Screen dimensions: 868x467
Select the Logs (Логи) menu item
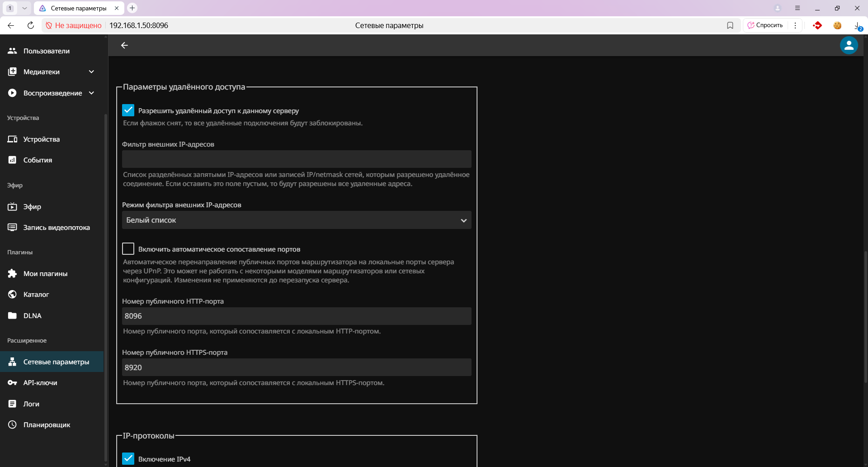tap(31, 404)
